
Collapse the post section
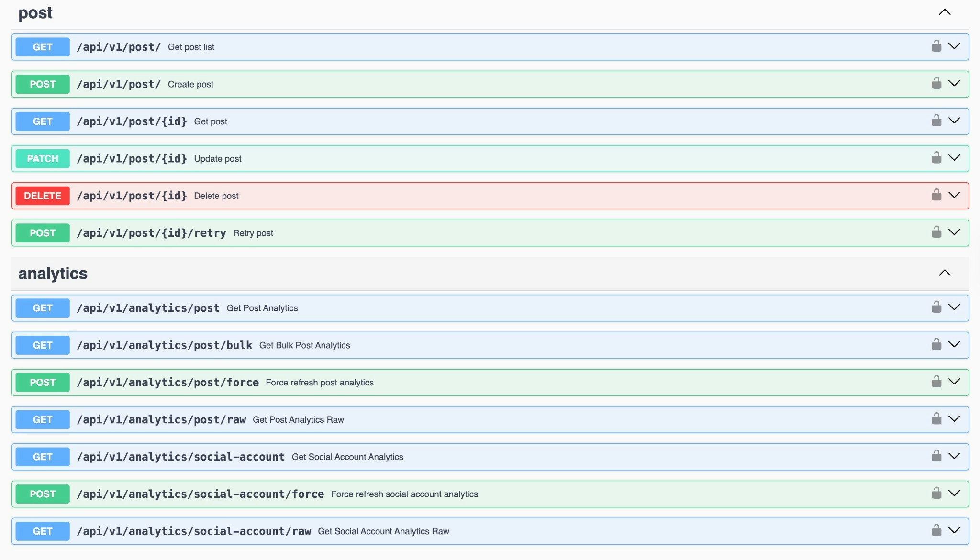point(945,12)
